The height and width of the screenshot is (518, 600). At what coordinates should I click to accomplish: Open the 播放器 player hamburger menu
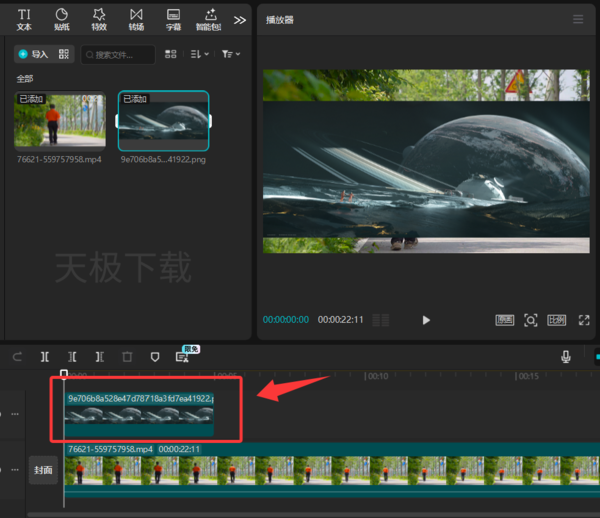point(578,19)
